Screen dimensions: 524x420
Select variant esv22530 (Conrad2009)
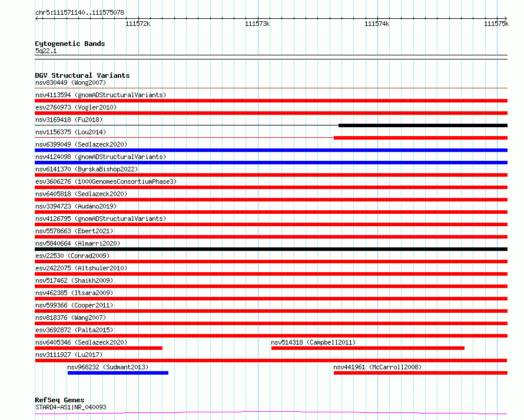pos(72,256)
